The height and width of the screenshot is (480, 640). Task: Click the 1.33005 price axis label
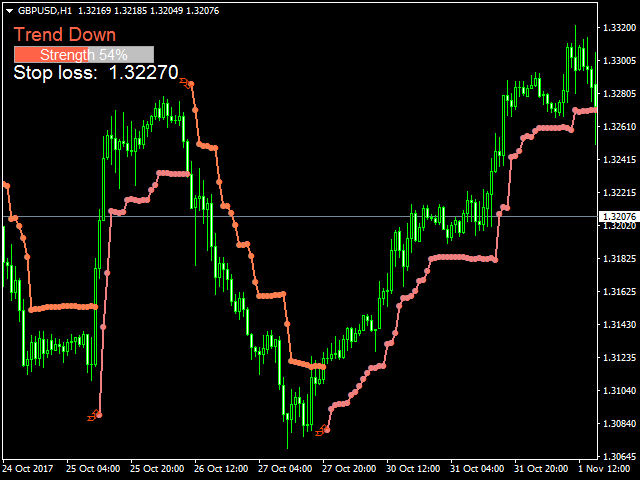[619, 61]
